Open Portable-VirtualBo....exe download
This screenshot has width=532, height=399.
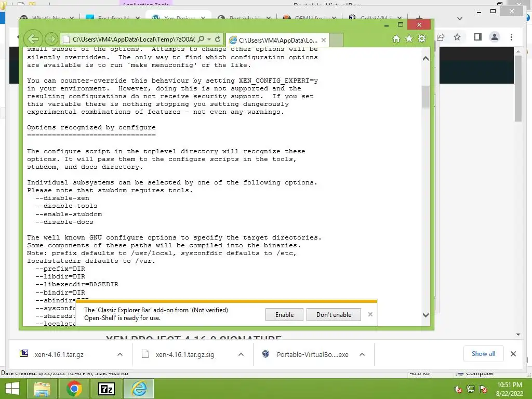tap(312, 354)
